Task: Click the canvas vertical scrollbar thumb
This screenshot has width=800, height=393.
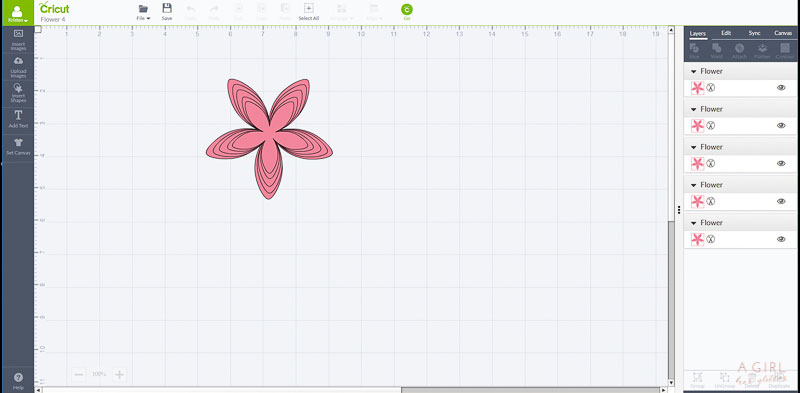Action: [671, 299]
